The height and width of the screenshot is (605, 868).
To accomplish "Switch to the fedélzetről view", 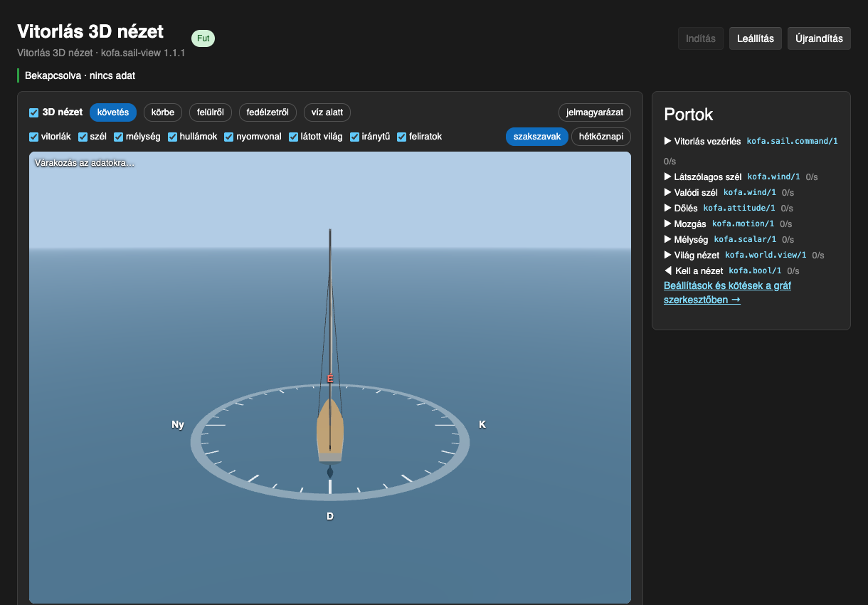I will click(268, 112).
